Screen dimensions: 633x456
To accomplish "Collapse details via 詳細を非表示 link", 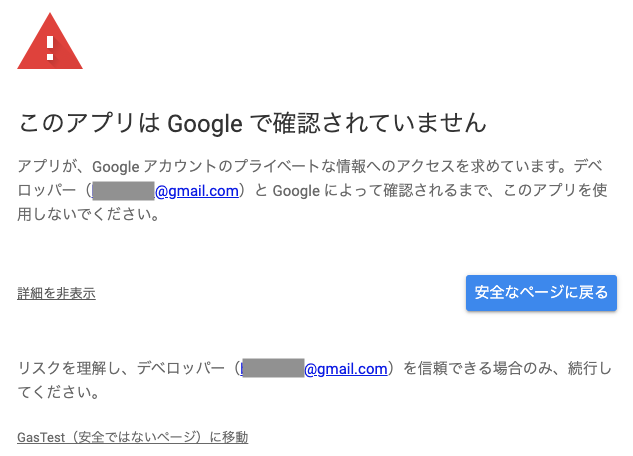I will pyautogui.click(x=56, y=293).
